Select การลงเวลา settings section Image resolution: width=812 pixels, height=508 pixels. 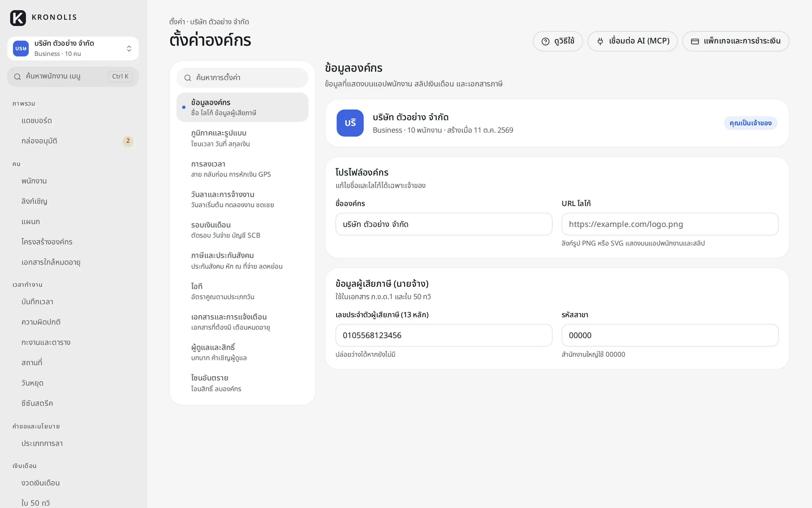(242, 169)
